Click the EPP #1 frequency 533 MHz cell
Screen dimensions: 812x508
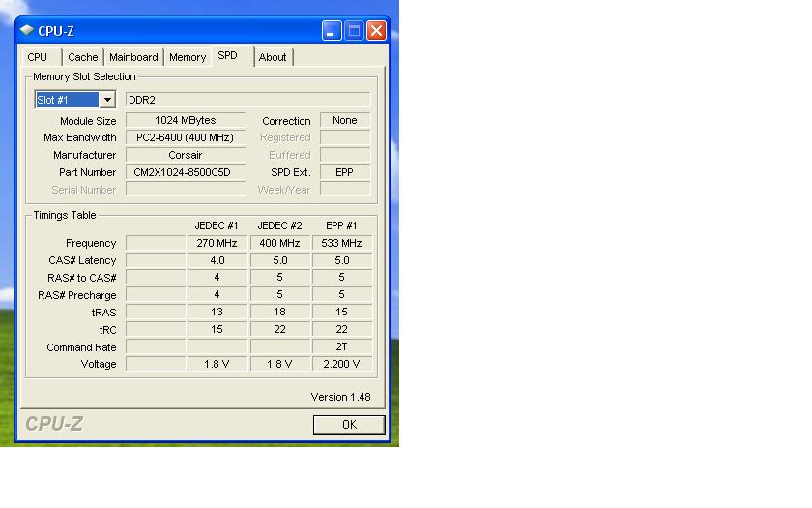pyautogui.click(x=341, y=243)
